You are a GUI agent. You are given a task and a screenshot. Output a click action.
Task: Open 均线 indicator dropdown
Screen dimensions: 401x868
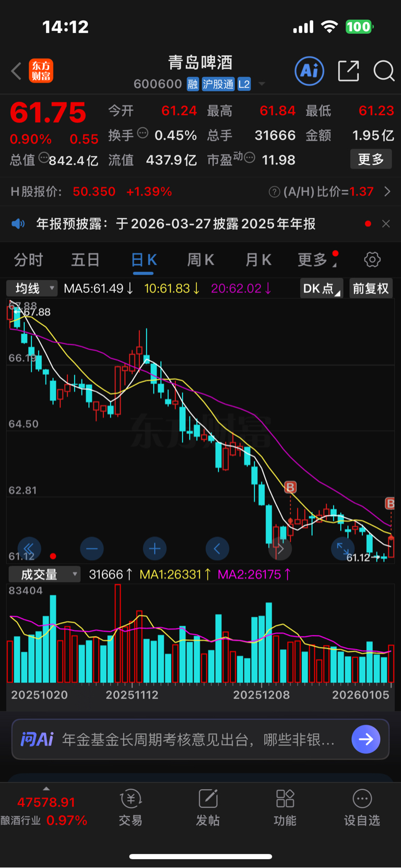(31, 288)
